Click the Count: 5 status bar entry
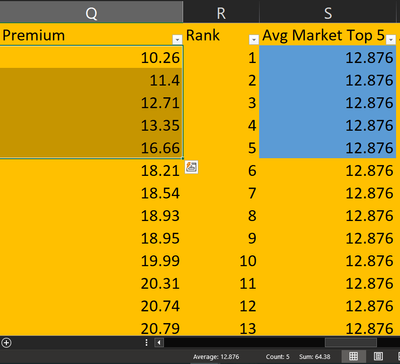This screenshot has height=364, width=400. click(x=278, y=357)
